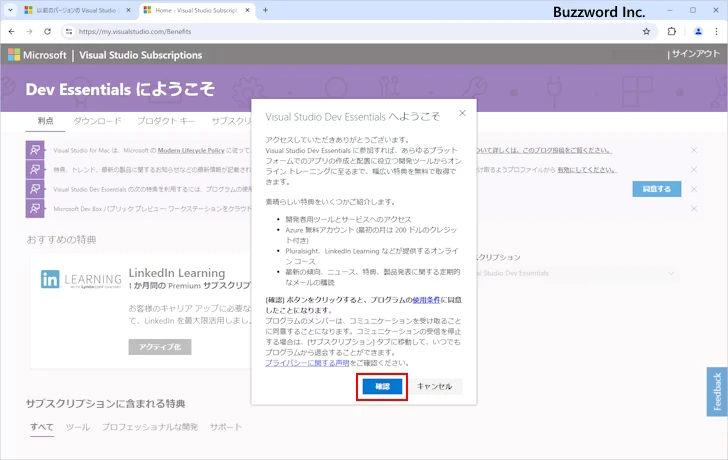Close the Dev Essentials welcome dialog
This screenshot has width=728, height=460.
[462, 113]
